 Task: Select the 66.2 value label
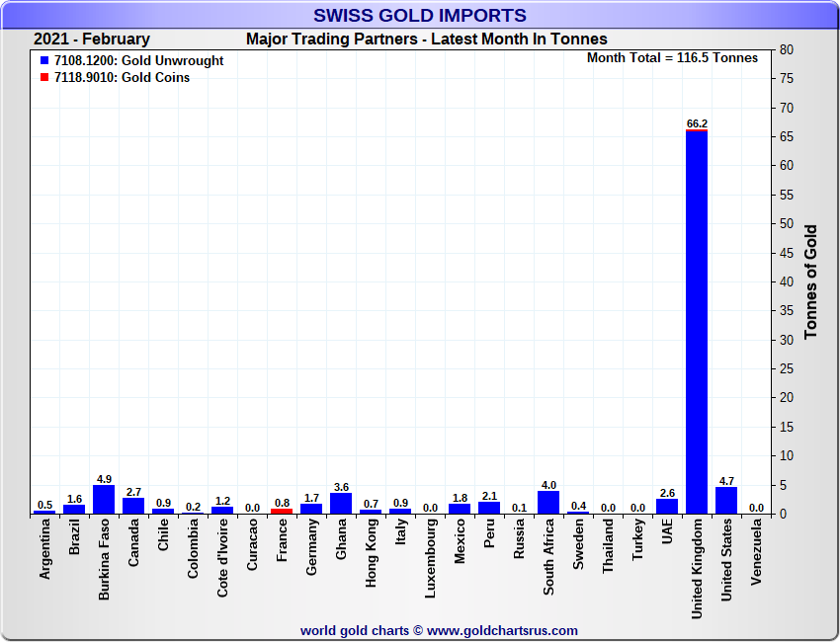point(697,123)
